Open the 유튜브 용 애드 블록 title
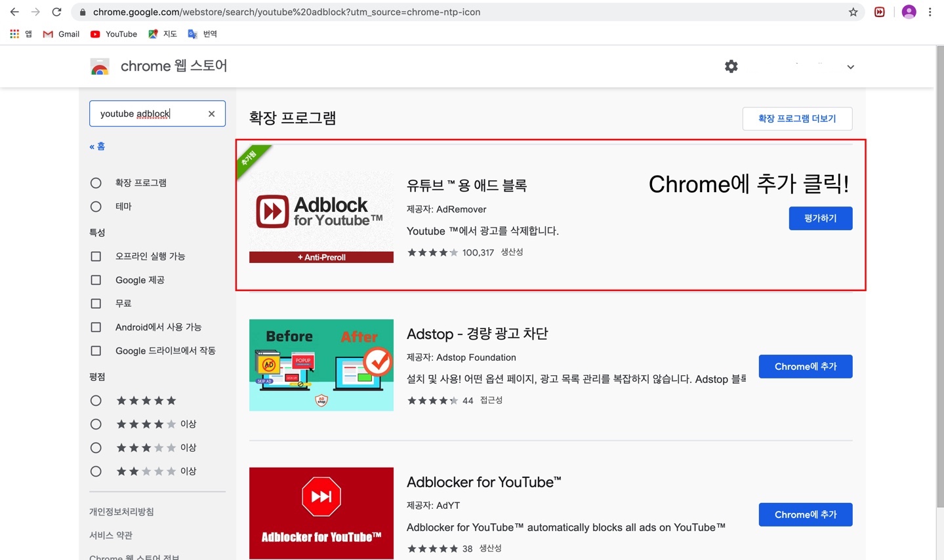Image resolution: width=944 pixels, height=560 pixels. coord(466,186)
